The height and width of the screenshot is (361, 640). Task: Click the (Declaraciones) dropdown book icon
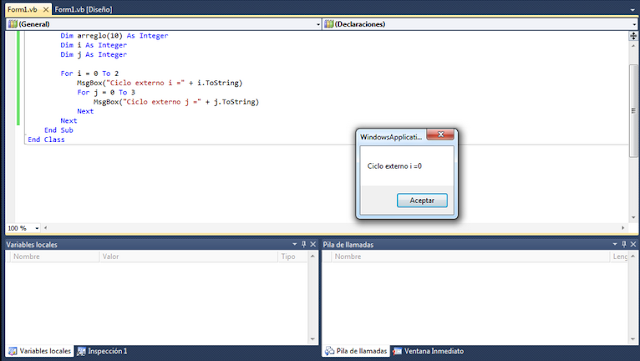(x=329, y=24)
